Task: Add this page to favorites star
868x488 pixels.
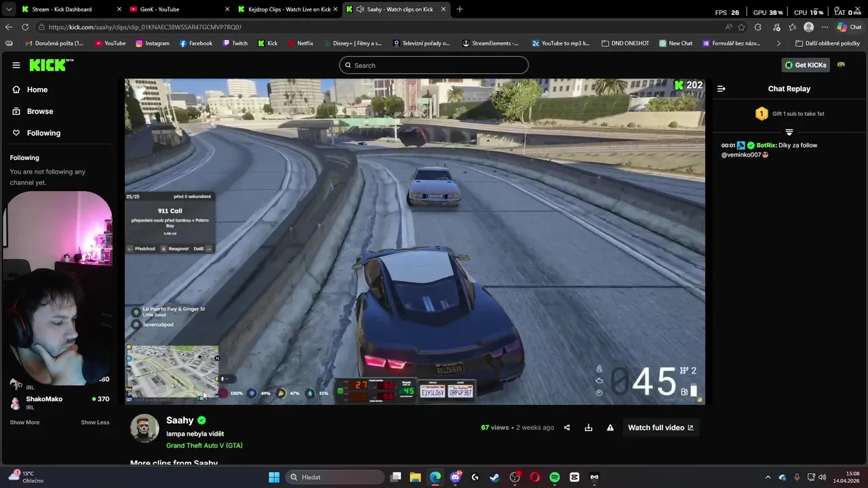Action: [741, 27]
